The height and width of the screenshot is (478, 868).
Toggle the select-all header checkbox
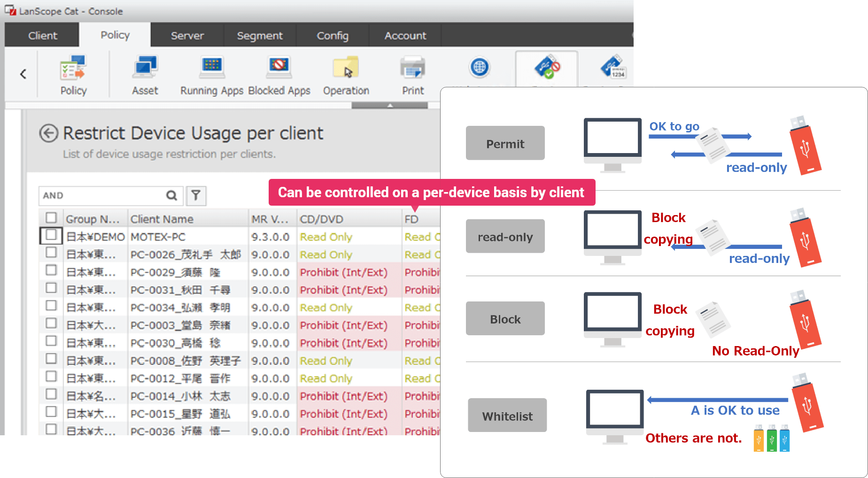(x=51, y=218)
